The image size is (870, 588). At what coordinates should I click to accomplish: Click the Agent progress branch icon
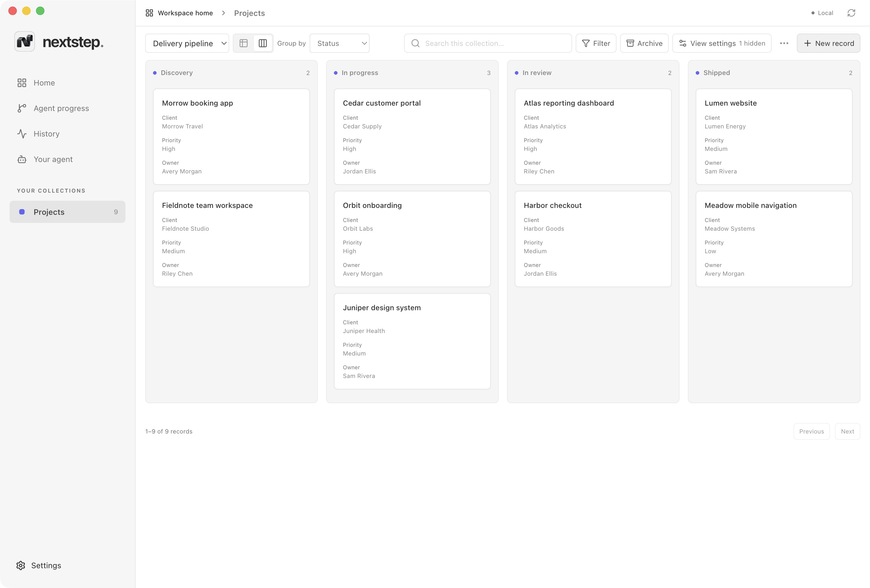point(22,108)
